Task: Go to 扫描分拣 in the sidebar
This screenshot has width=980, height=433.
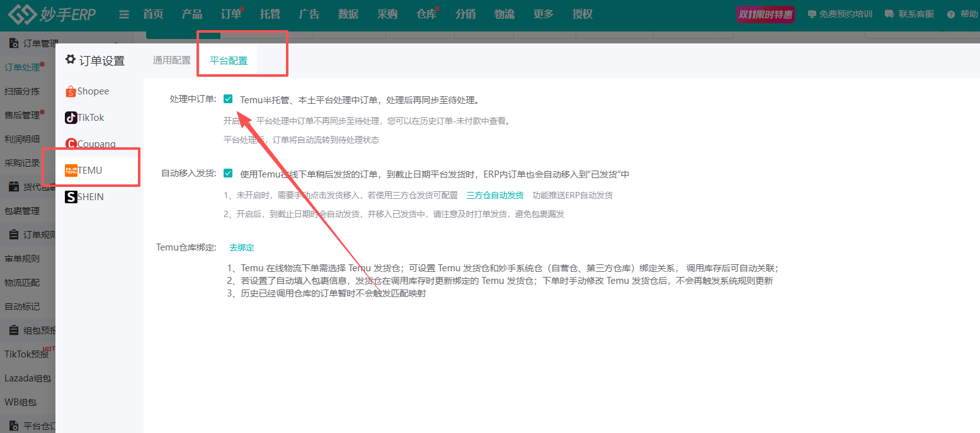Action: click(x=22, y=91)
